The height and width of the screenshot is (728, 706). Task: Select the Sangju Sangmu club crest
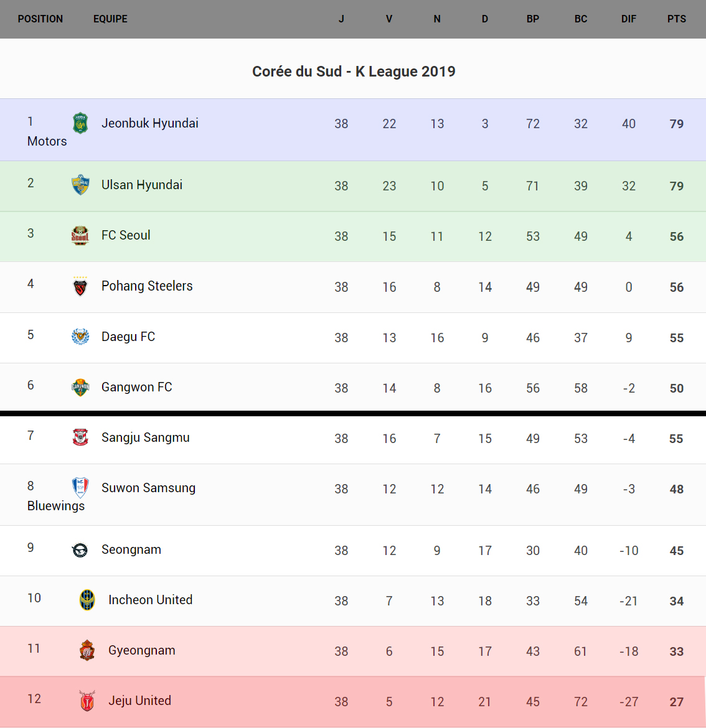pos(80,437)
